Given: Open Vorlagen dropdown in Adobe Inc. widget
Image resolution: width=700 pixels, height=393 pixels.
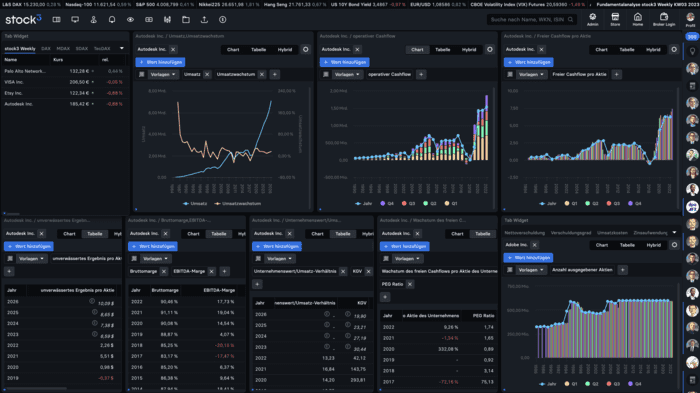Looking at the screenshot, I should point(531,270).
